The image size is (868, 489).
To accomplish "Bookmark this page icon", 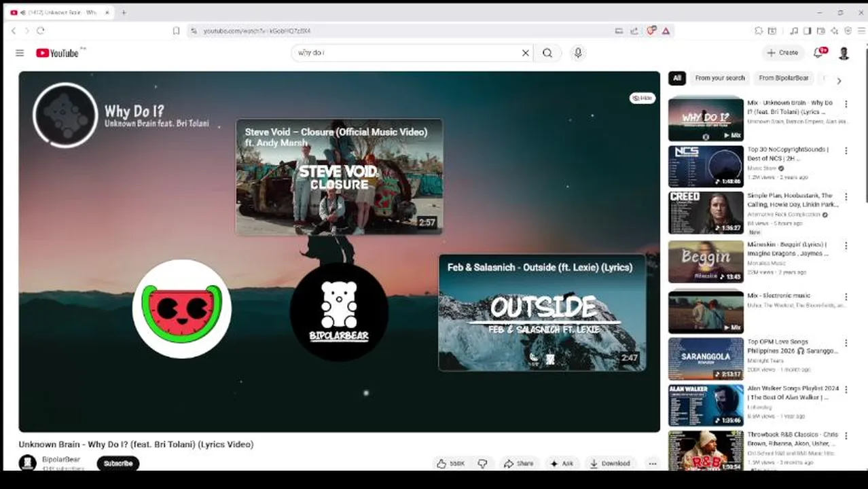I will pos(176,31).
